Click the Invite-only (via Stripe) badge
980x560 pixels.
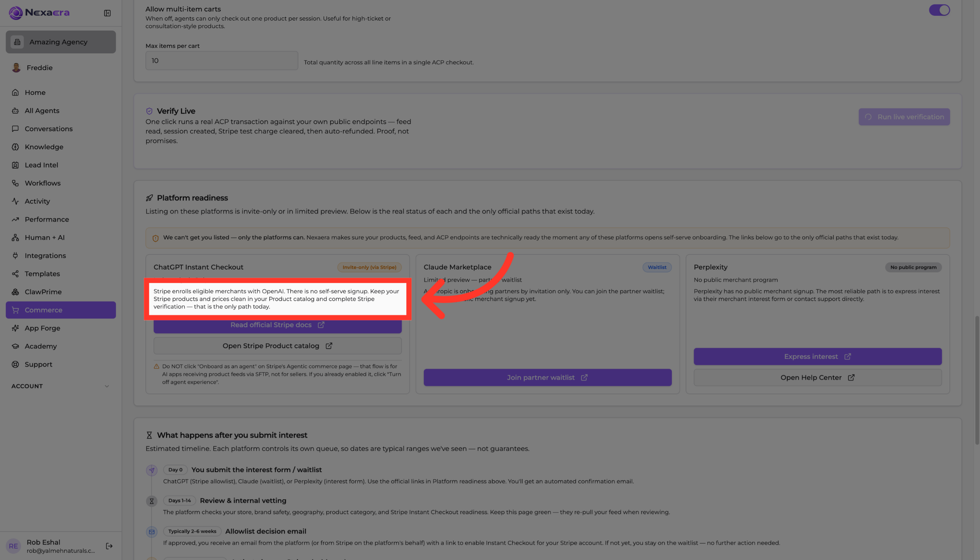click(369, 267)
